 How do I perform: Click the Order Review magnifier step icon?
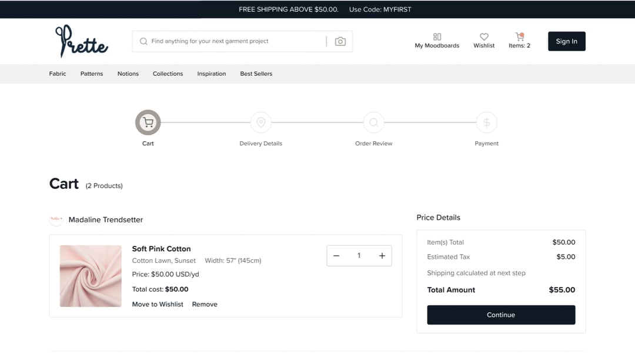point(374,123)
